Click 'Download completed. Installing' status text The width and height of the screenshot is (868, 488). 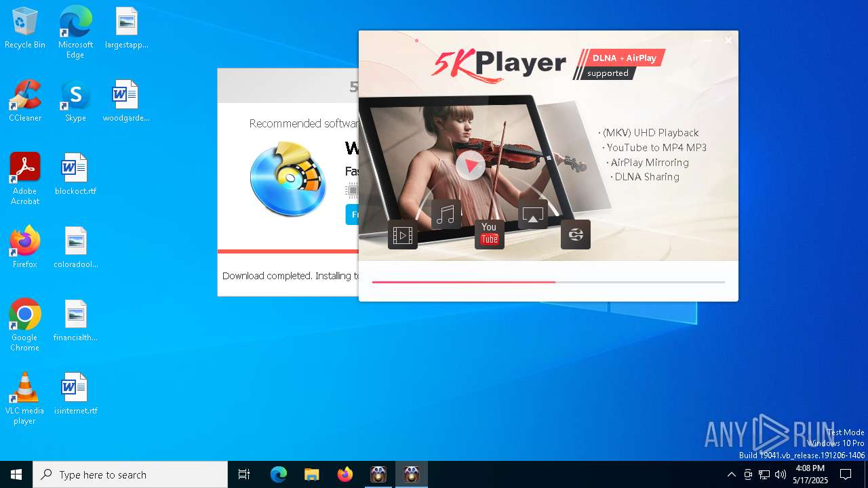point(290,276)
